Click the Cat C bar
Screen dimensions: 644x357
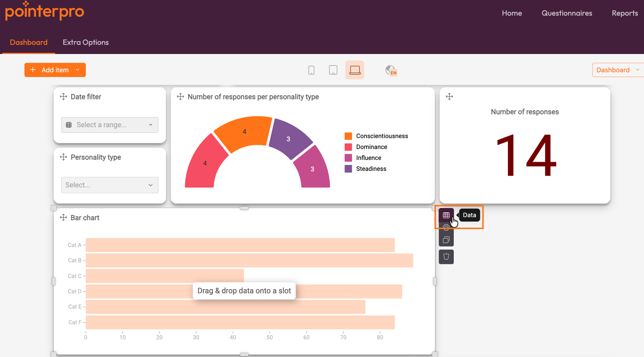pyautogui.click(x=165, y=276)
